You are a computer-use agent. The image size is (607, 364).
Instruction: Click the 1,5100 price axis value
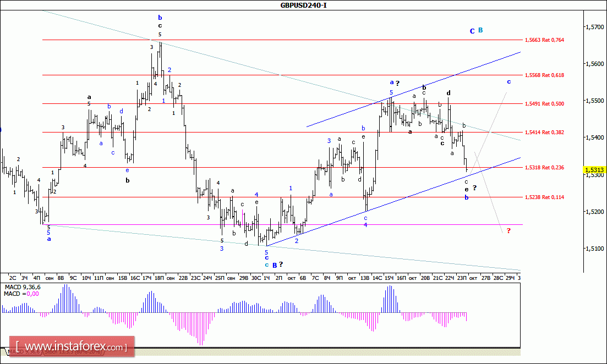pos(594,249)
